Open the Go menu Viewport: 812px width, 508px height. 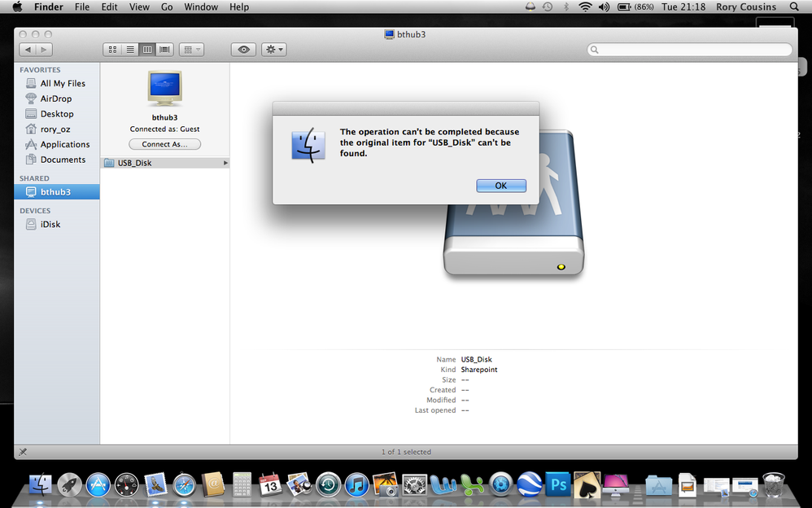(x=167, y=7)
